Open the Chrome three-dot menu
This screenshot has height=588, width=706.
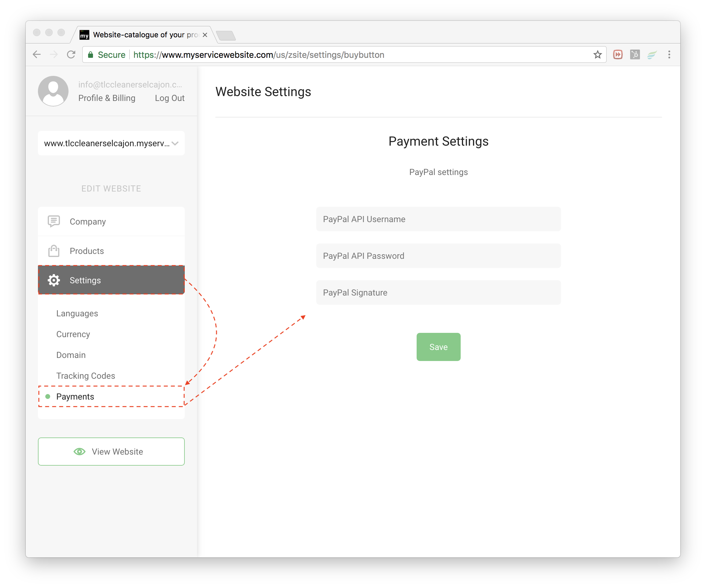click(669, 54)
